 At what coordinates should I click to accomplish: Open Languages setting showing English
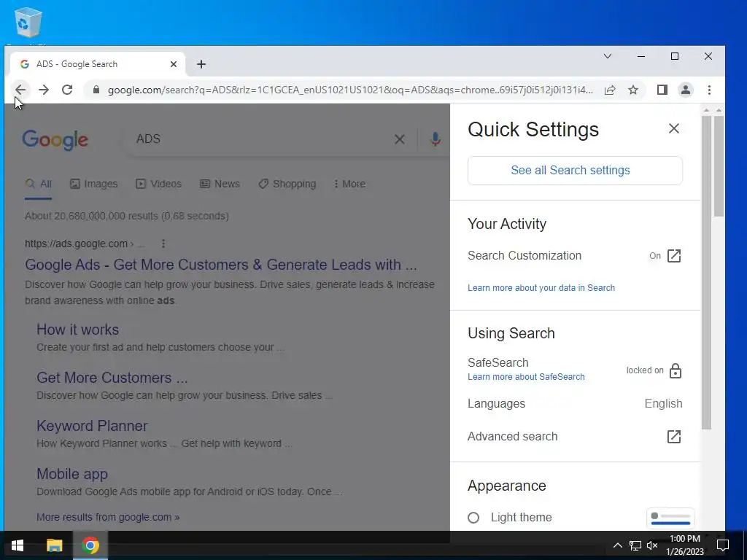pyautogui.click(x=575, y=403)
